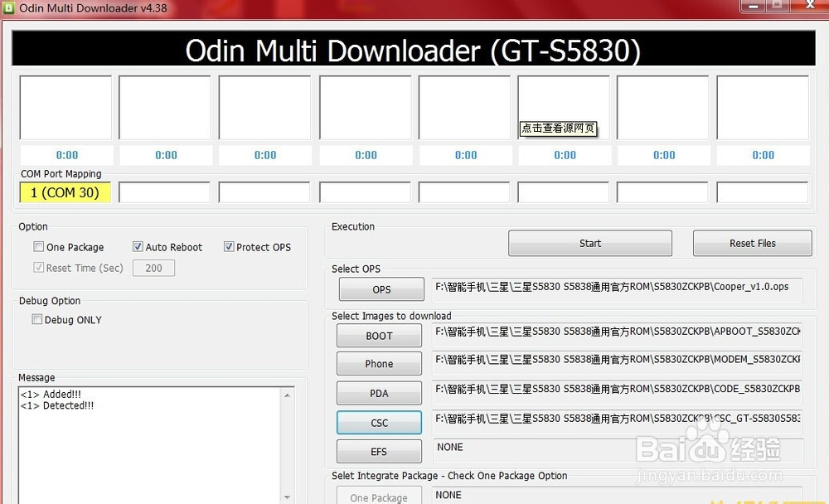
Task: Enable the Debug ONLY option
Action: [x=37, y=319]
